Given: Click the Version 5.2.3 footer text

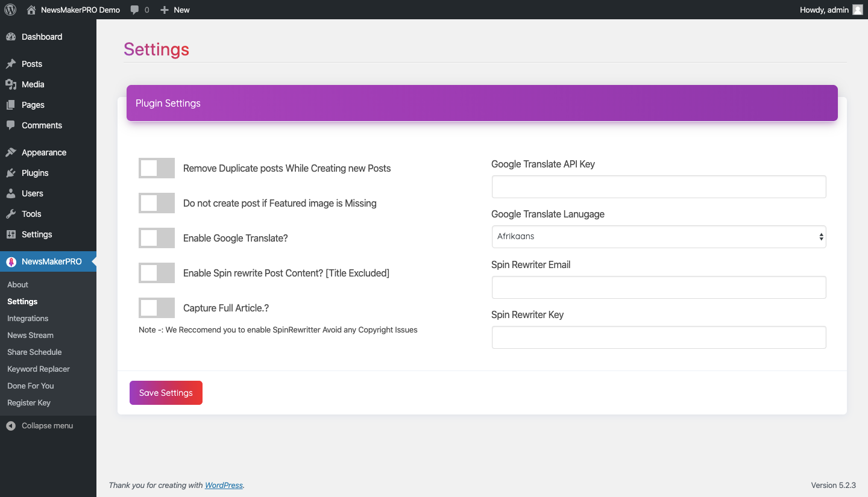Looking at the screenshot, I should tap(833, 485).
